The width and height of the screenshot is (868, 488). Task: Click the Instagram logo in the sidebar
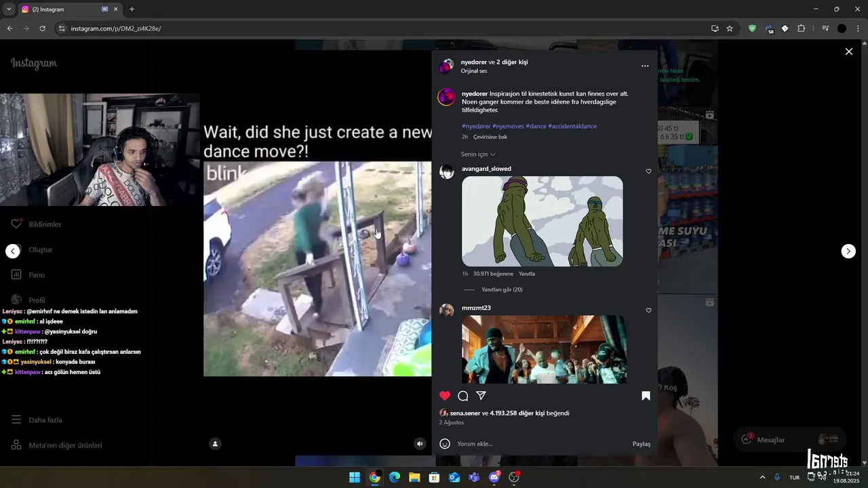34,63
